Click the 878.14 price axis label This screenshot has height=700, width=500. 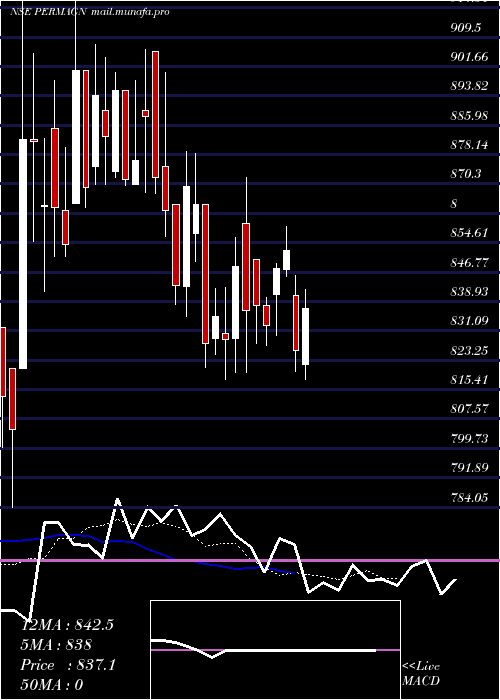(469, 145)
